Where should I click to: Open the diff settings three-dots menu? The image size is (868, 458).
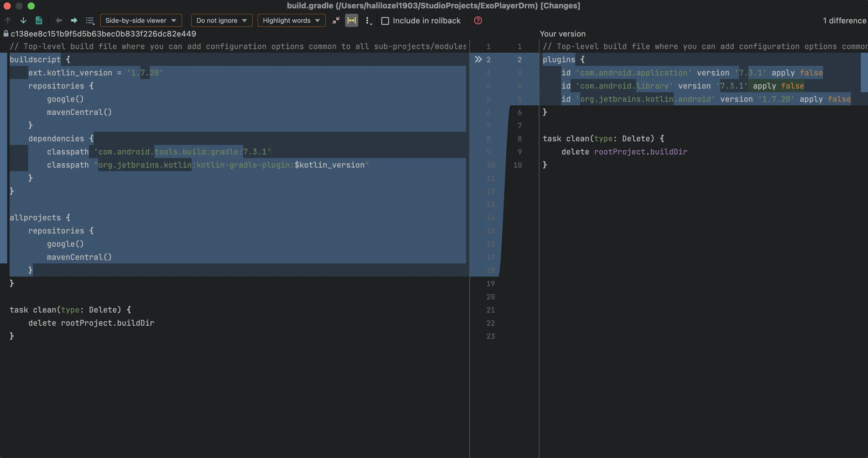tap(368, 21)
